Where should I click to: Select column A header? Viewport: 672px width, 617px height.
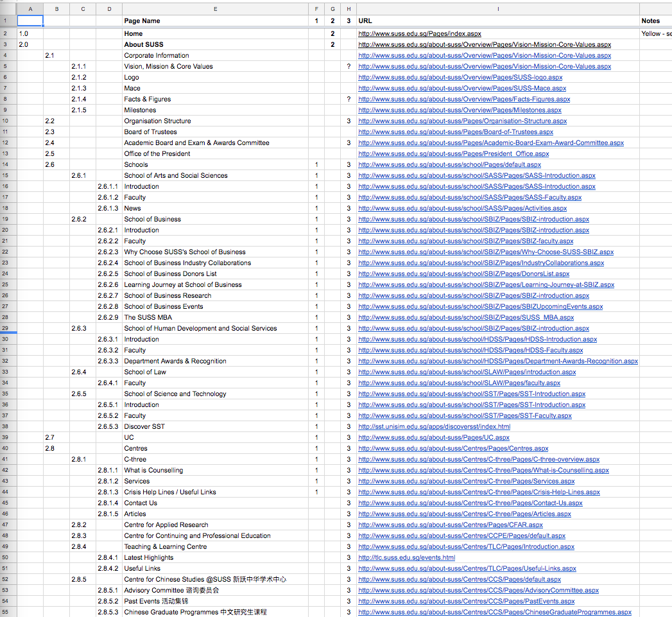point(30,9)
